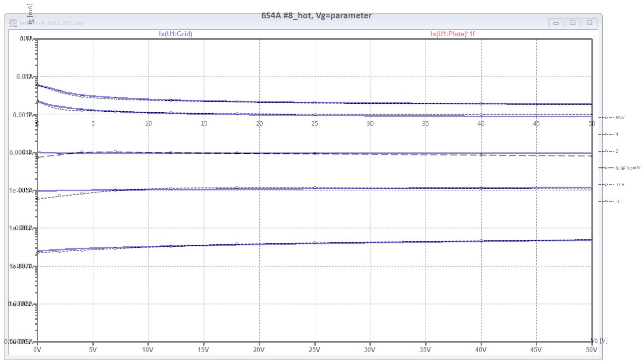This screenshot has width=644, height=361.
Task: Click the 40V horizontal axis tick label
Action: tap(481, 349)
